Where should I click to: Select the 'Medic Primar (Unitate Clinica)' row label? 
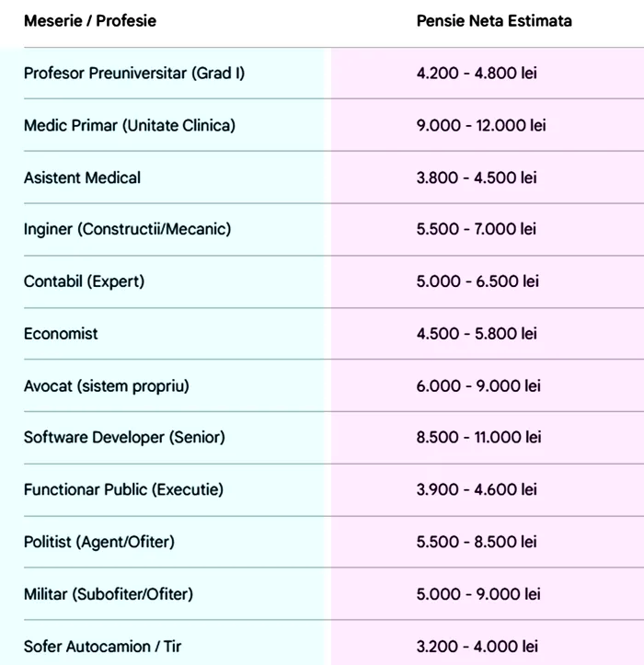(x=129, y=125)
